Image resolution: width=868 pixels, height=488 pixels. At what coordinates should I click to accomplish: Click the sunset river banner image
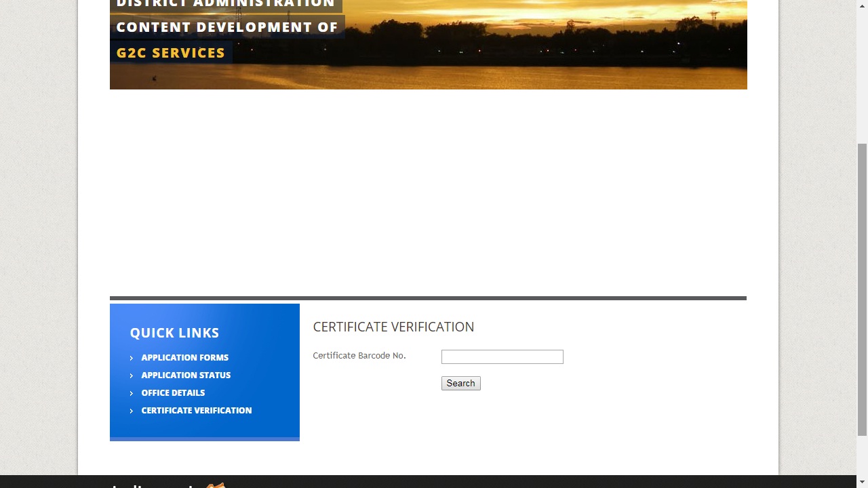(x=542, y=44)
